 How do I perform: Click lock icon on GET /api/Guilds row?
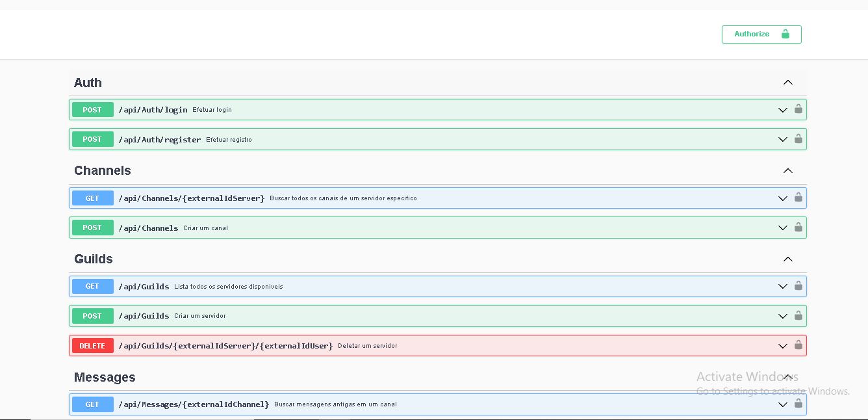pos(798,286)
